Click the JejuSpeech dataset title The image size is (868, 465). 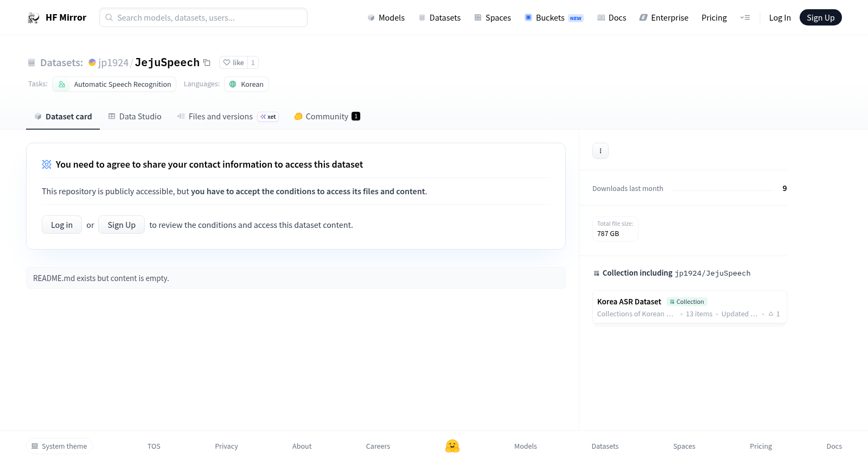point(167,62)
